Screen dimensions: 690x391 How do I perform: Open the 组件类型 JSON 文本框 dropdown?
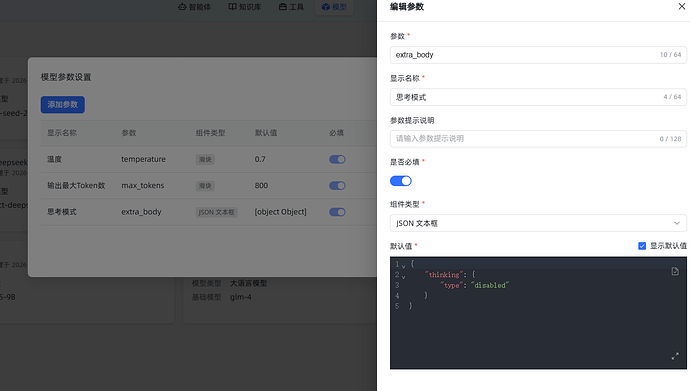(538, 223)
